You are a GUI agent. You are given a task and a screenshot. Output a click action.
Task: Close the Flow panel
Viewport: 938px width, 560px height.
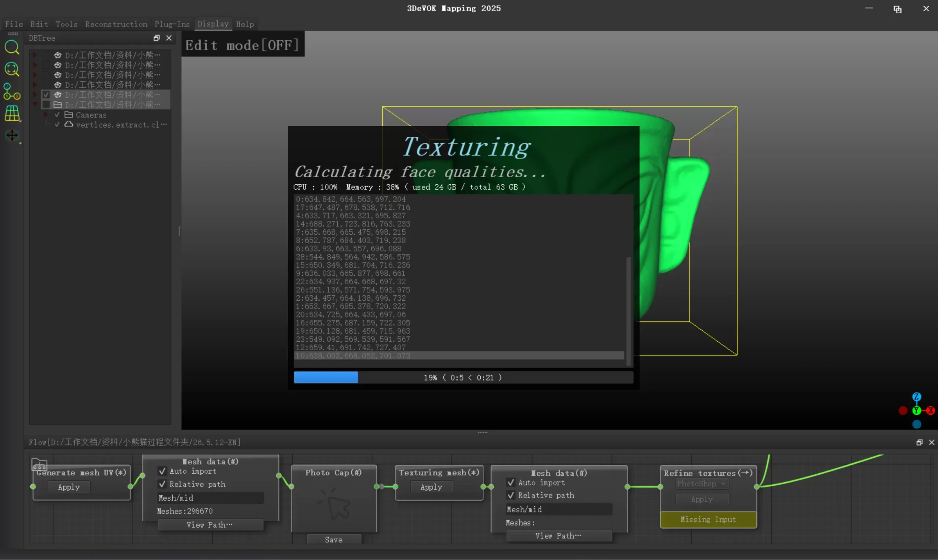[932, 442]
